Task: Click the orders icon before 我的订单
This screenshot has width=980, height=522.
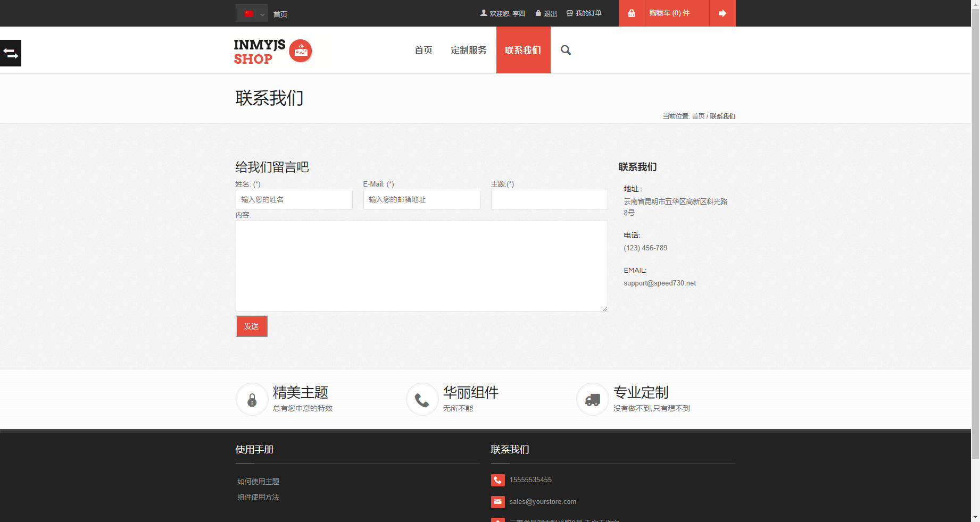Action: [x=570, y=13]
